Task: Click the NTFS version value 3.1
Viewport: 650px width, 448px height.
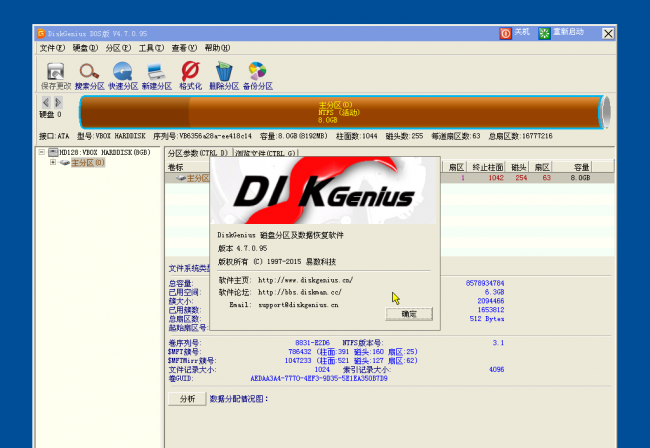Action: point(498,343)
